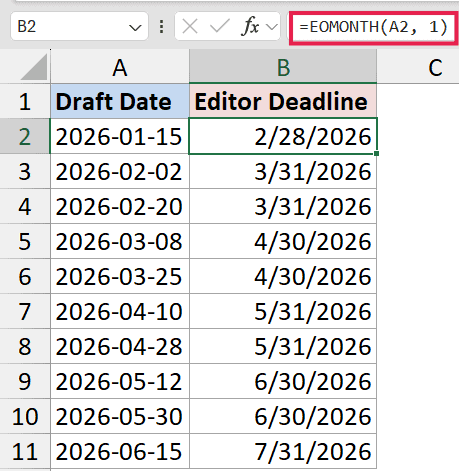
Task: Select empty cell C2
Action: (x=418, y=136)
